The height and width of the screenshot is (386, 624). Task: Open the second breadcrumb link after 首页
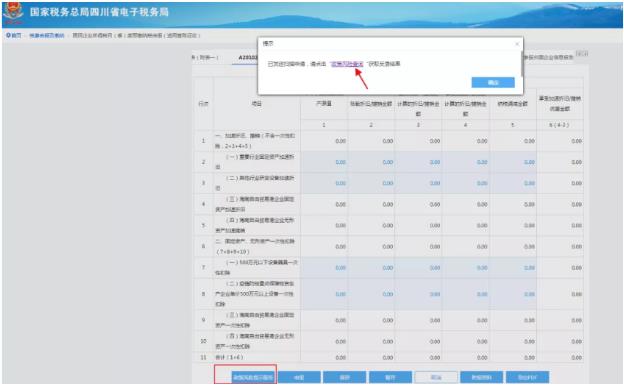click(x=47, y=35)
